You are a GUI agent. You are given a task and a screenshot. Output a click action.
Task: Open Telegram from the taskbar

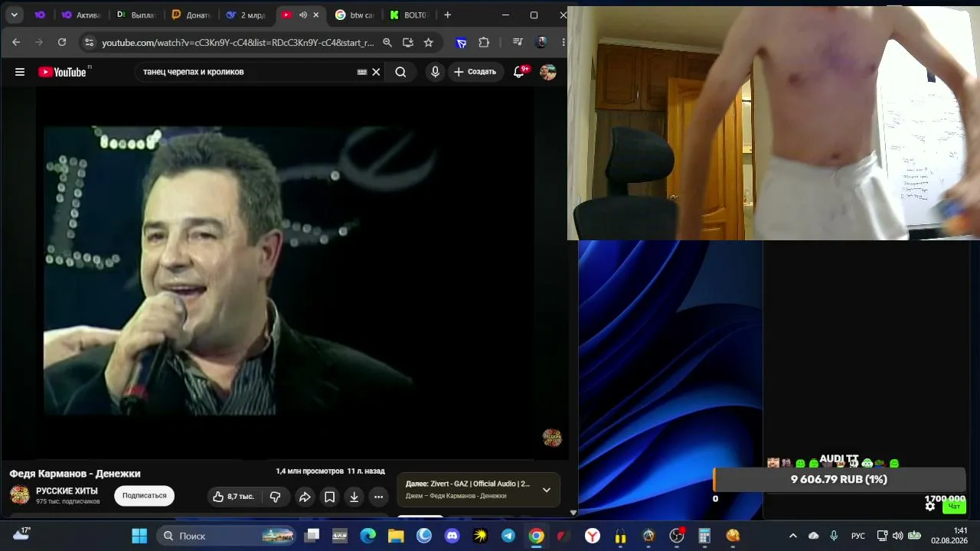tap(508, 536)
